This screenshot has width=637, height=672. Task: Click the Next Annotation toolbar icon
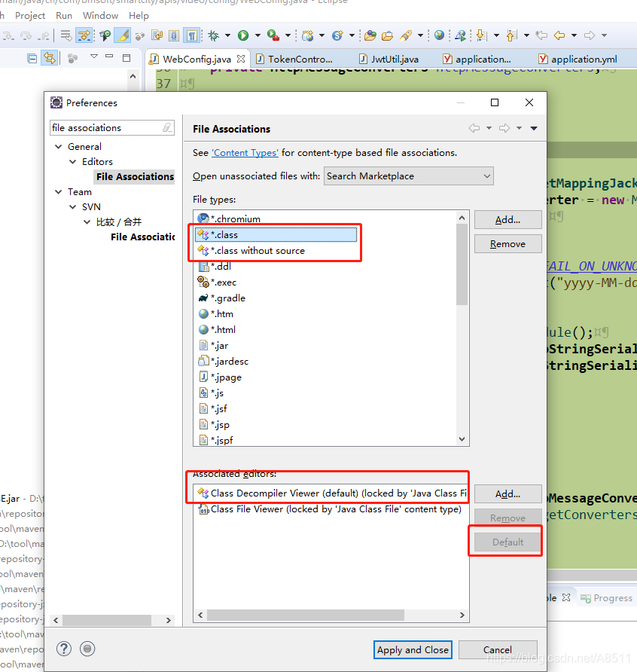tap(481, 35)
